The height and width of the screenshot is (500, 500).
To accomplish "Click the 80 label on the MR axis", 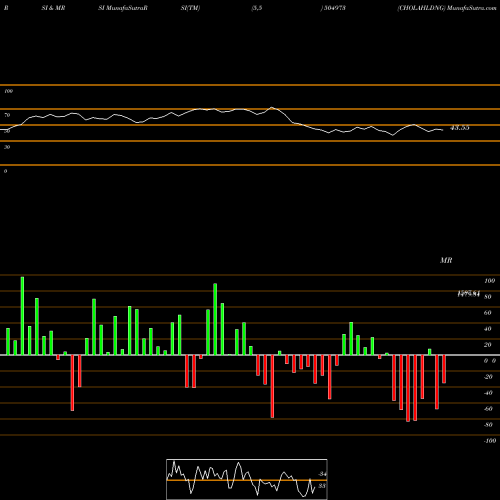I will (x=488, y=297).
